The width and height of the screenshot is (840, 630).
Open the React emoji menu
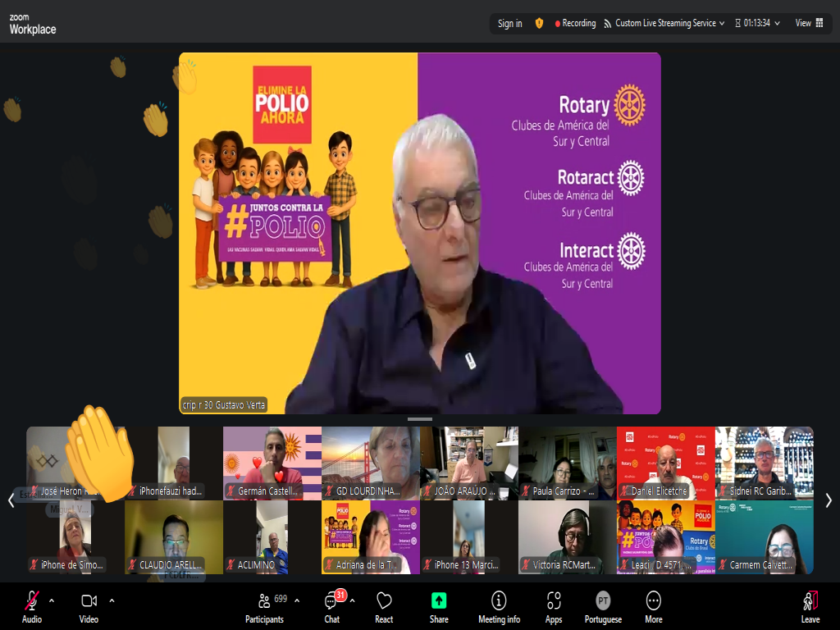click(384, 601)
